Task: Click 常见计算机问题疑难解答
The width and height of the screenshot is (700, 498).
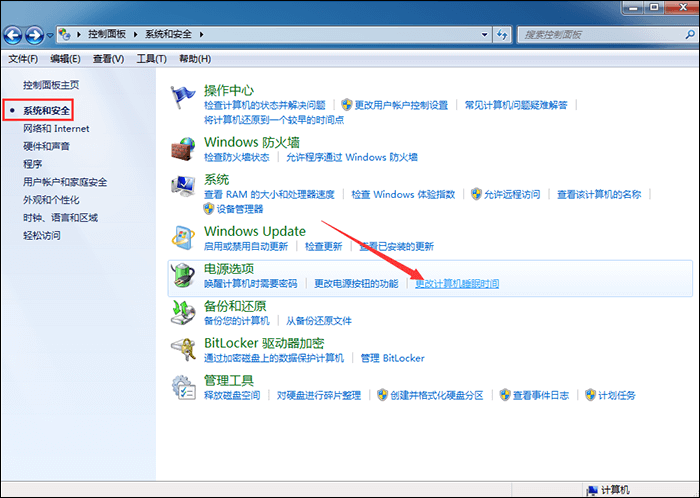Action: (x=516, y=105)
